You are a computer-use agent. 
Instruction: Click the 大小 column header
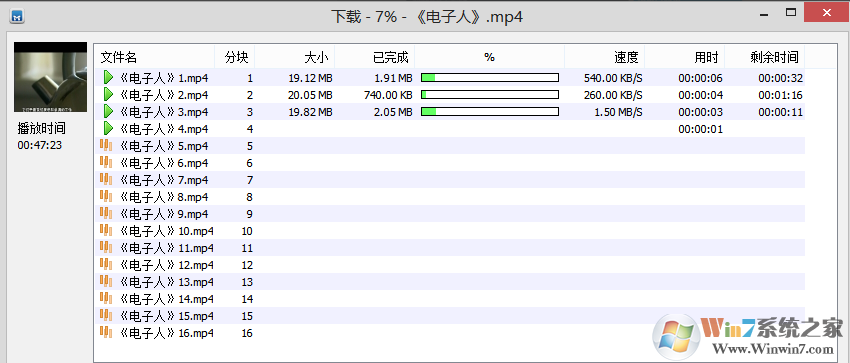click(295, 57)
